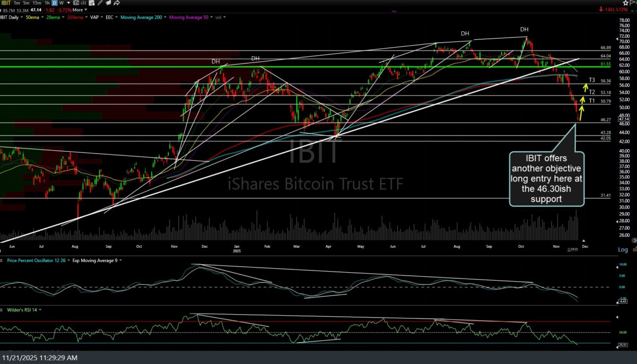
Task: Toggle the Log price scale
Action: pyautogui.click(x=623, y=249)
